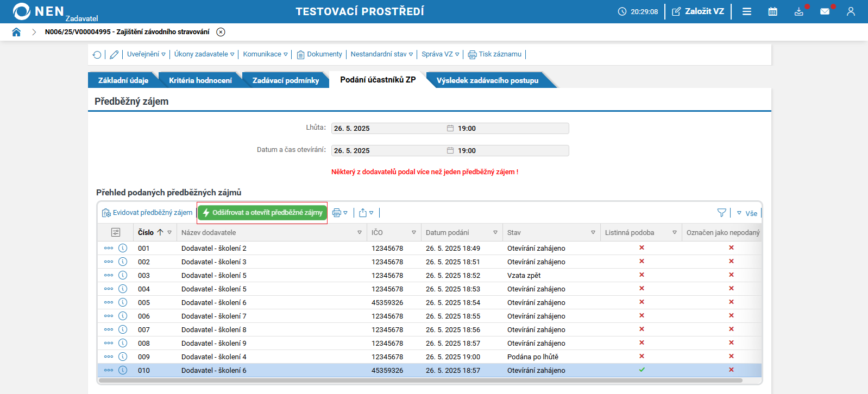Open the table print dropdown
Image resolution: width=868 pixels, height=394 pixels.
[x=340, y=213]
